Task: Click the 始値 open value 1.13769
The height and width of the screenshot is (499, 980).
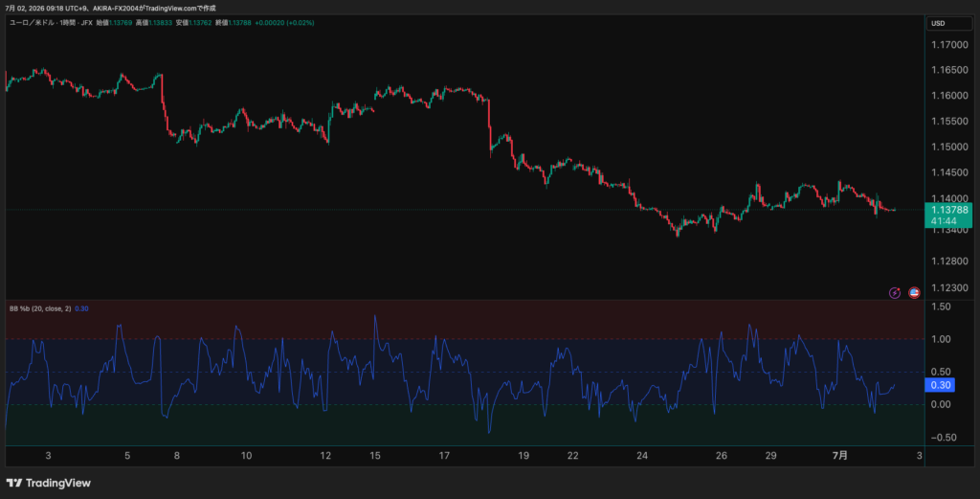Action: coord(119,23)
